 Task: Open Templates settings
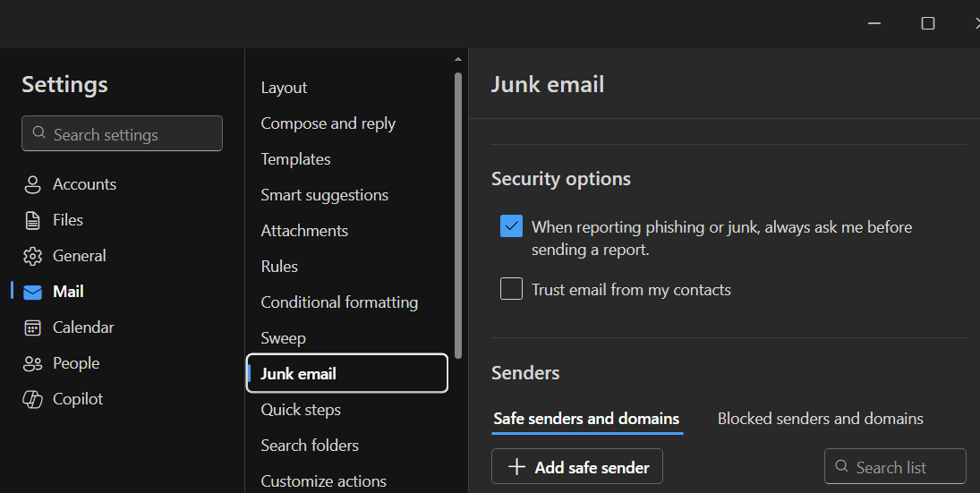coord(295,159)
